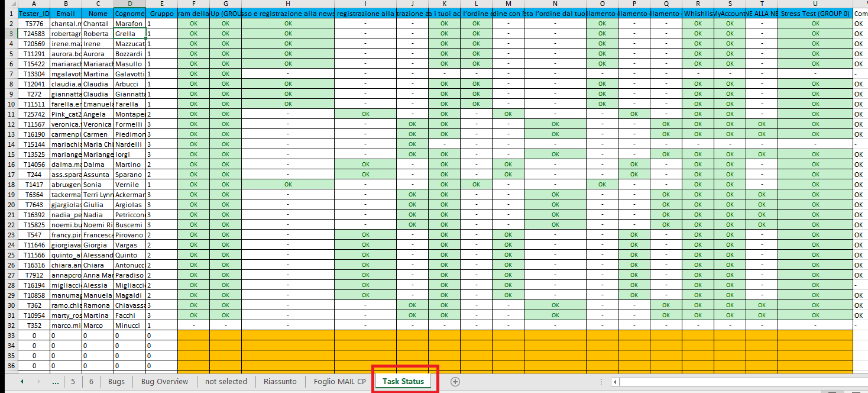This screenshot has height=393, width=868.
Task: Select the name cell Nadia
Action: point(98,214)
